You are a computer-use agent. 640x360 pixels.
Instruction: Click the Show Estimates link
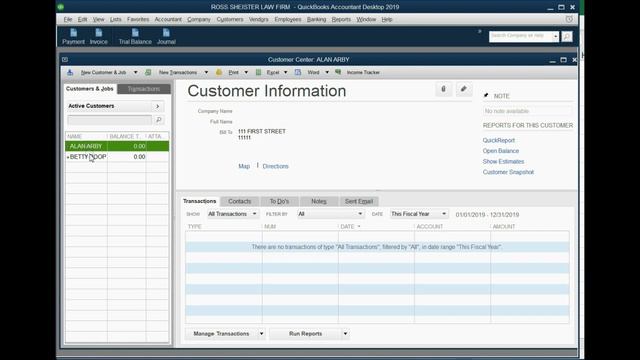tap(503, 162)
